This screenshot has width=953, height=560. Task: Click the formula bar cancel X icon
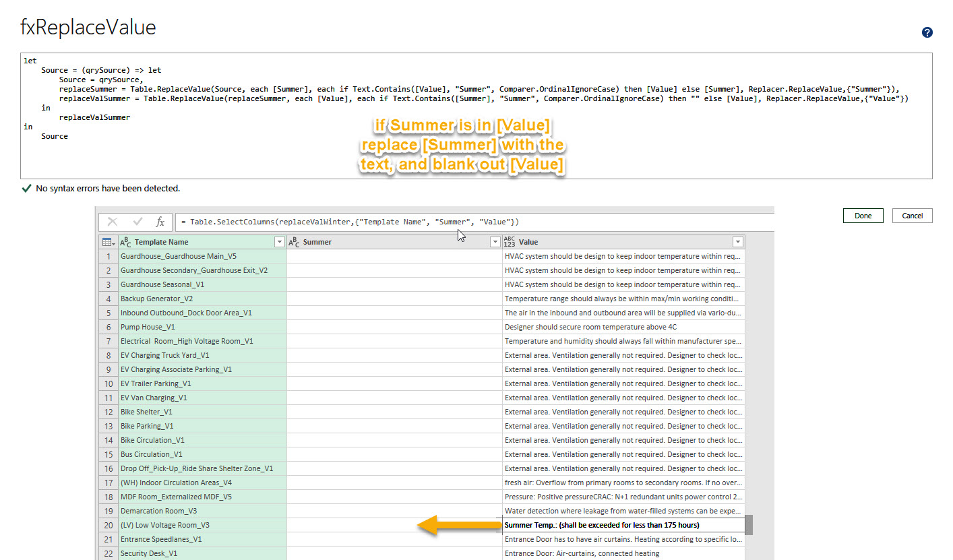113,222
